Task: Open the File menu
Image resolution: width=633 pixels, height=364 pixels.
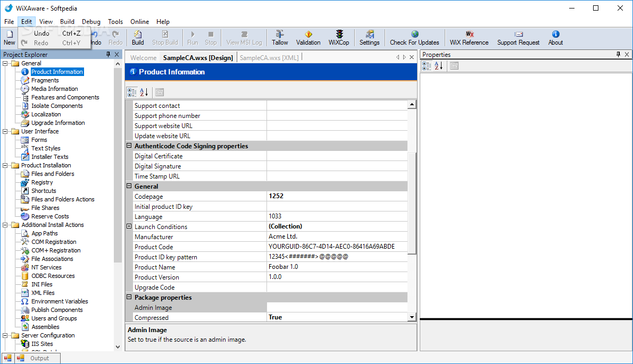Action: click(9, 22)
